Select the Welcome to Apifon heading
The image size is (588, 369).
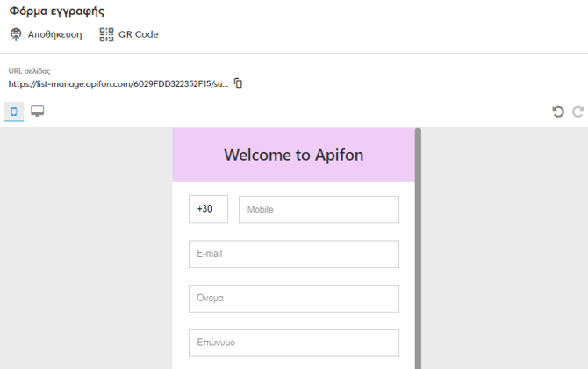[x=293, y=156]
